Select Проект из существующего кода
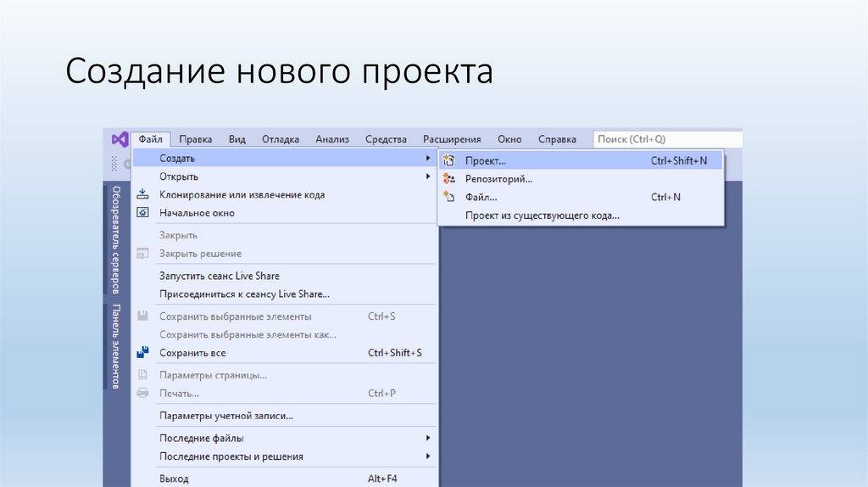The width and height of the screenshot is (868, 487). pyautogui.click(x=542, y=216)
